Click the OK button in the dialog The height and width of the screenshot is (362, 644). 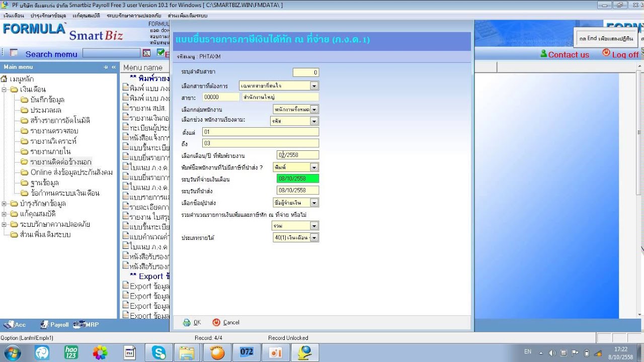(192, 323)
